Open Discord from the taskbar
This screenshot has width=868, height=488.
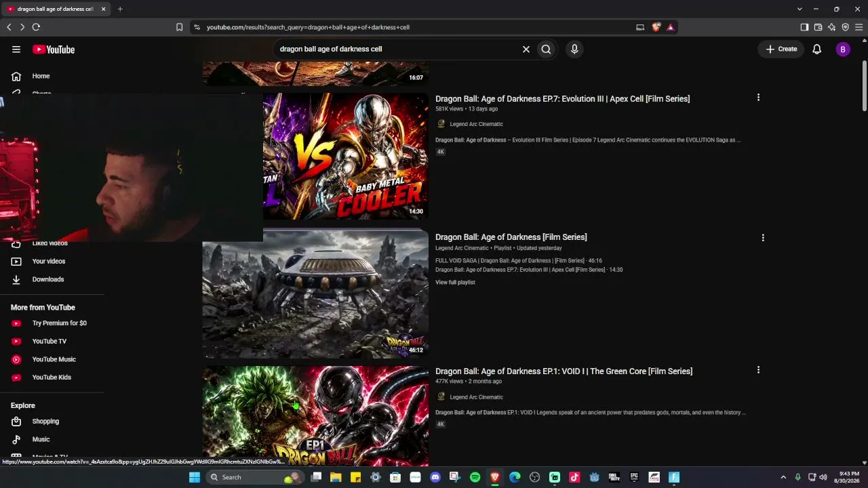click(x=435, y=477)
